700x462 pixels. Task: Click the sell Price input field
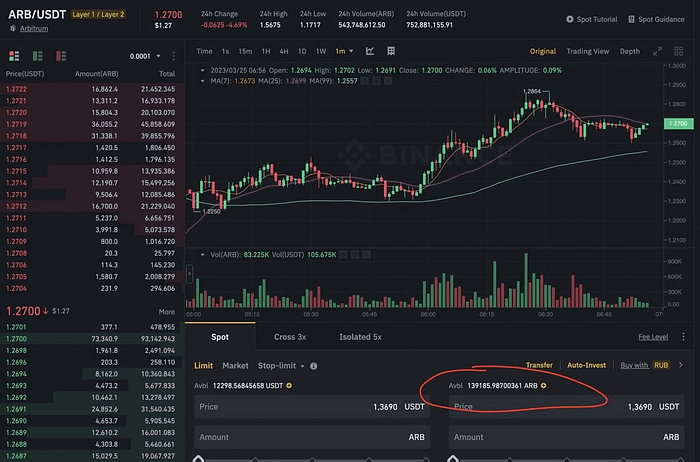tap(567, 407)
